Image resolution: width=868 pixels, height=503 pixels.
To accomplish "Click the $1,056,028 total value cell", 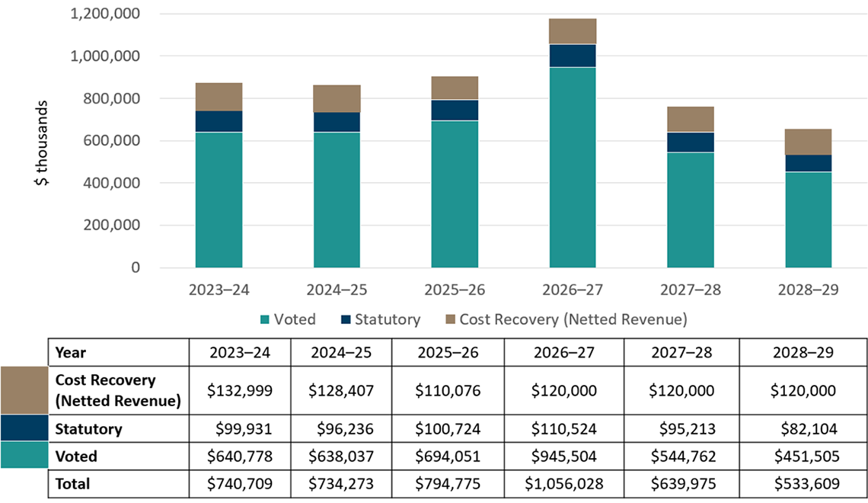I will 563,483.
